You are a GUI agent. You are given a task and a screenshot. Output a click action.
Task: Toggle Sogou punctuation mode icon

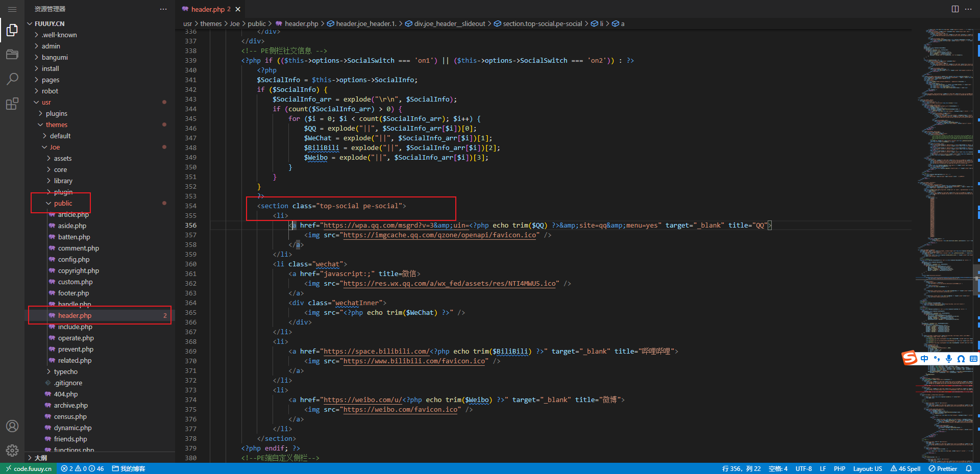pos(937,359)
